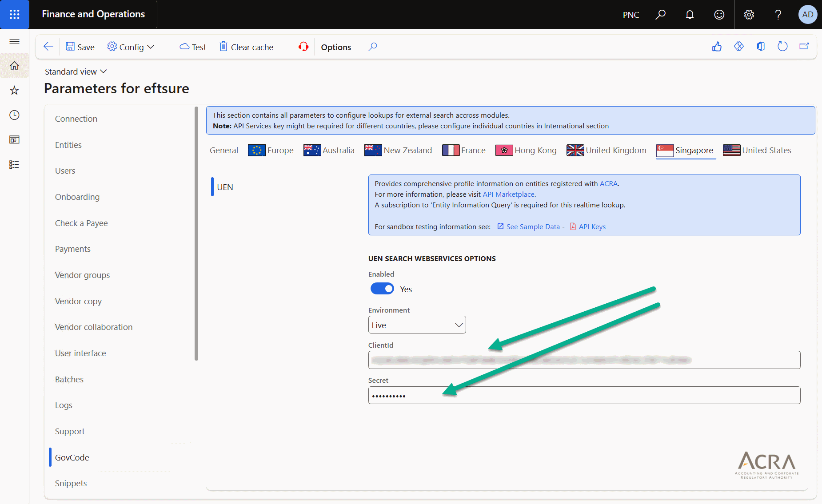Open the Vendor collaboration section
Image resolution: width=822 pixels, height=504 pixels.
[x=94, y=327]
